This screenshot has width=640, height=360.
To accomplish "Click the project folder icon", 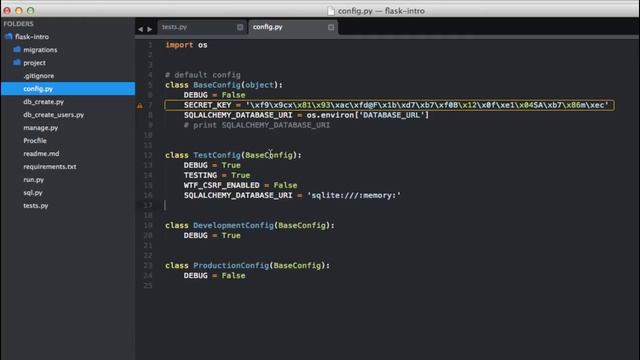I will 17,62.
